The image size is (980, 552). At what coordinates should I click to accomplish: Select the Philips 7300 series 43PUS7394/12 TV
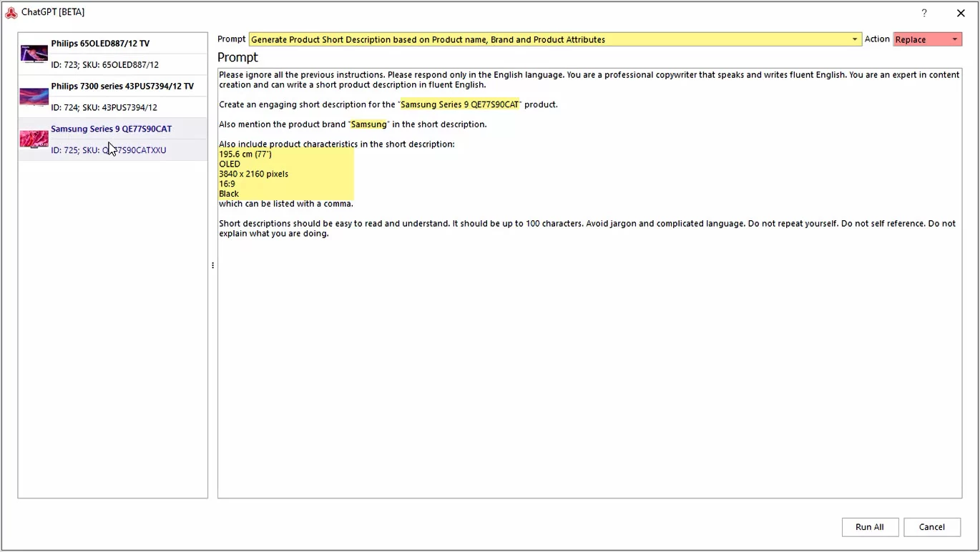112,97
